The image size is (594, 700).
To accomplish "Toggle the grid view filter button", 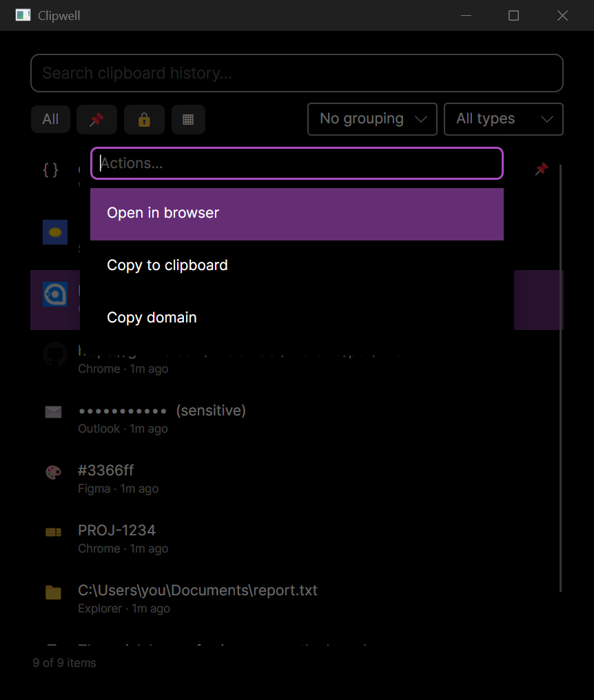I will 188,119.
